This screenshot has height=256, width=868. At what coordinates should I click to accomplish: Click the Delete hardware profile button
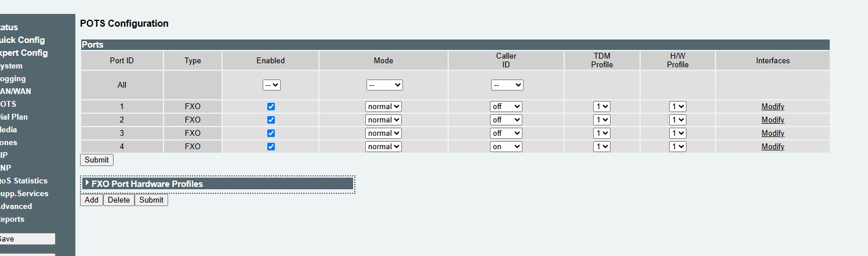[x=119, y=200]
